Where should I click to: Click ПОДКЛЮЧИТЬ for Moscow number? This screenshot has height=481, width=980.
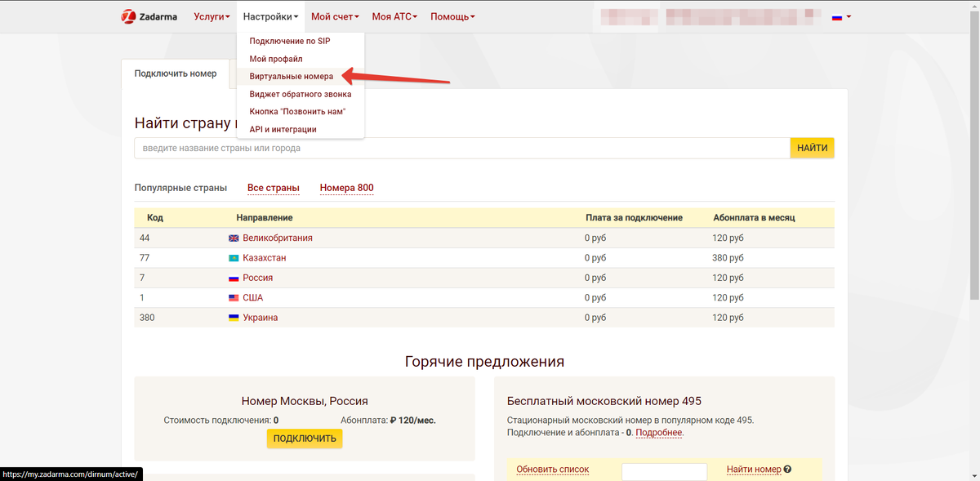(x=305, y=439)
